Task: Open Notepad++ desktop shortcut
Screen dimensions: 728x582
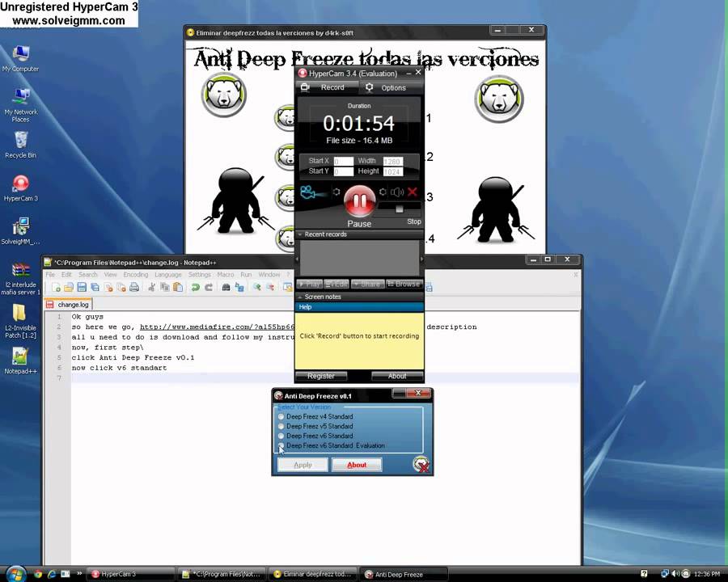Action: [20, 361]
